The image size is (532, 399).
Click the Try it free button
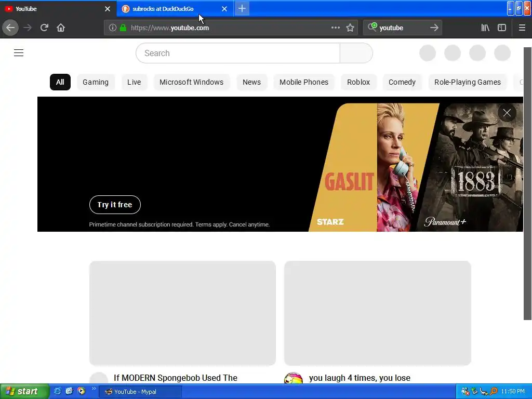(115, 205)
